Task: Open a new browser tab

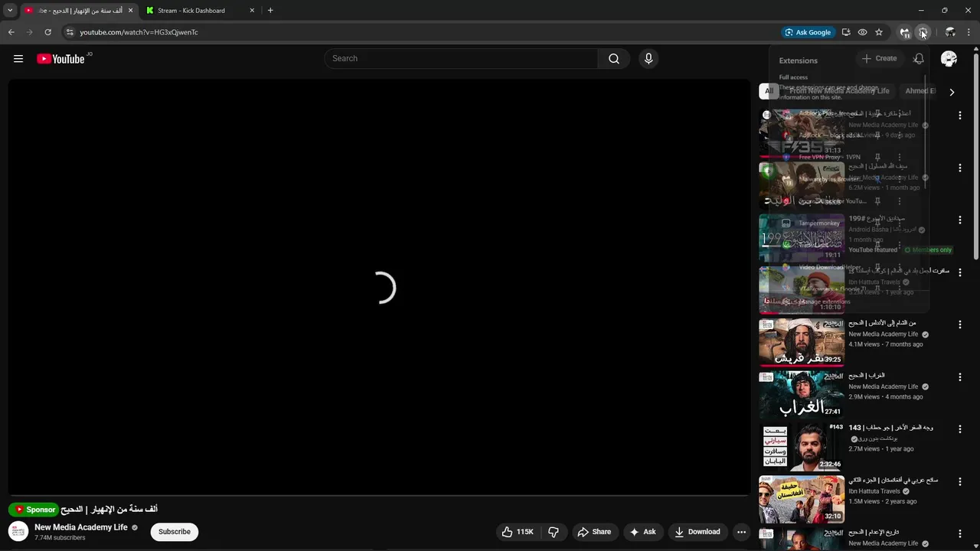Action: tap(270, 11)
